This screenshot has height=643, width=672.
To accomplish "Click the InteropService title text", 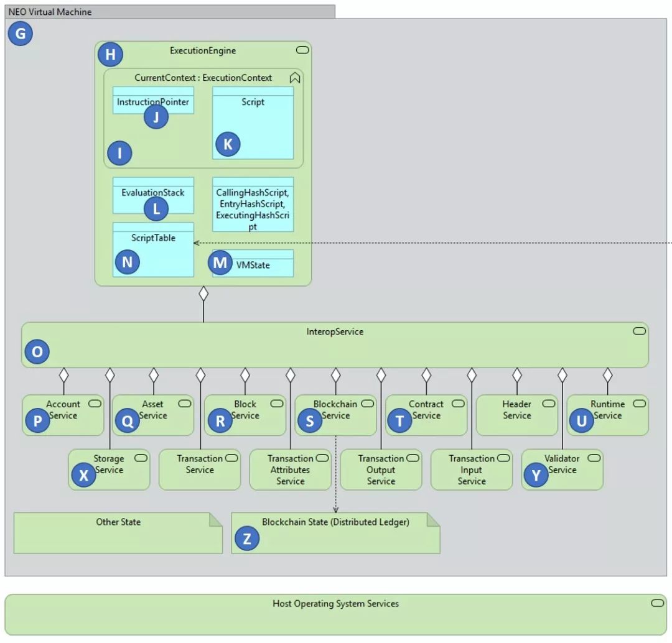I will [x=335, y=331].
